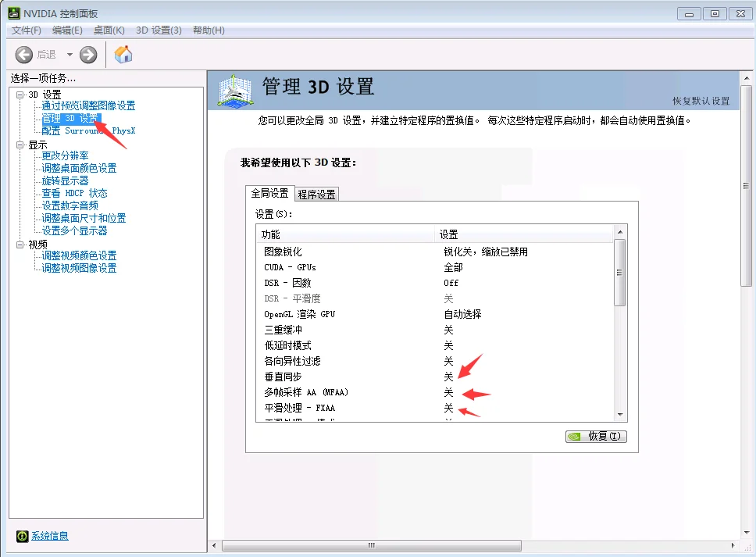Image resolution: width=756 pixels, height=557 pixels.
Task: Click main panel scroll down arrow
Action: pyautogui.click(x=747, y=533)
